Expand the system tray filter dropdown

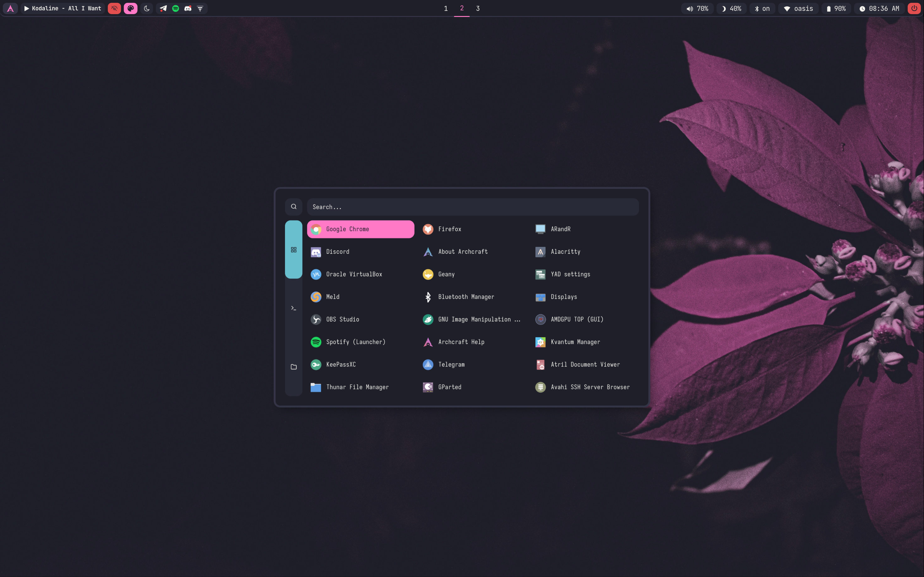click(200, 8)
